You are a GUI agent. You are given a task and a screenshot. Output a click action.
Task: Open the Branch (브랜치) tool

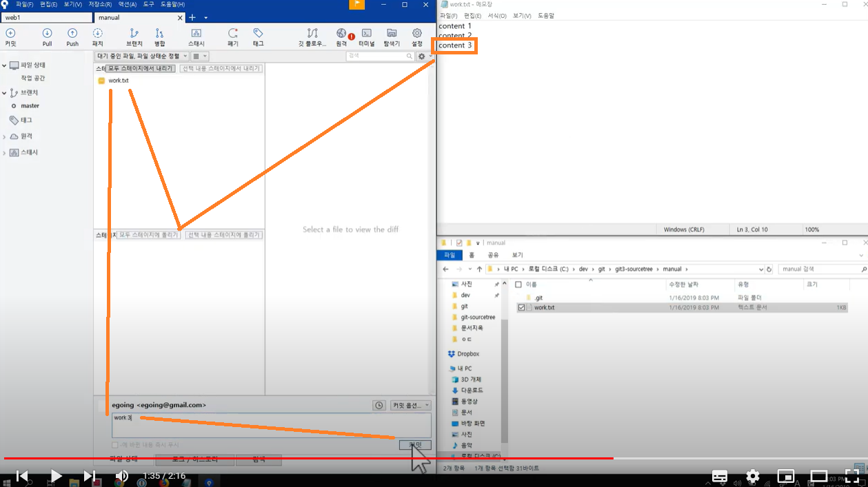(134, 37)
